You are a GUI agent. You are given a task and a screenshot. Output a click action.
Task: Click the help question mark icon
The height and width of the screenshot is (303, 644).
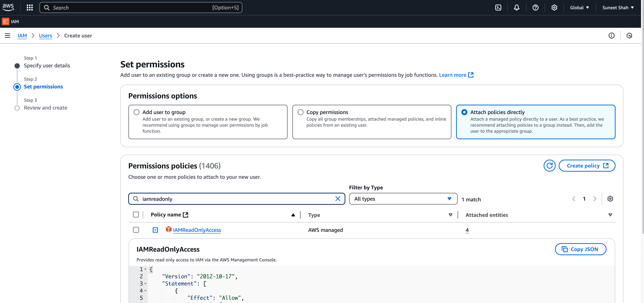pos(535,8)
